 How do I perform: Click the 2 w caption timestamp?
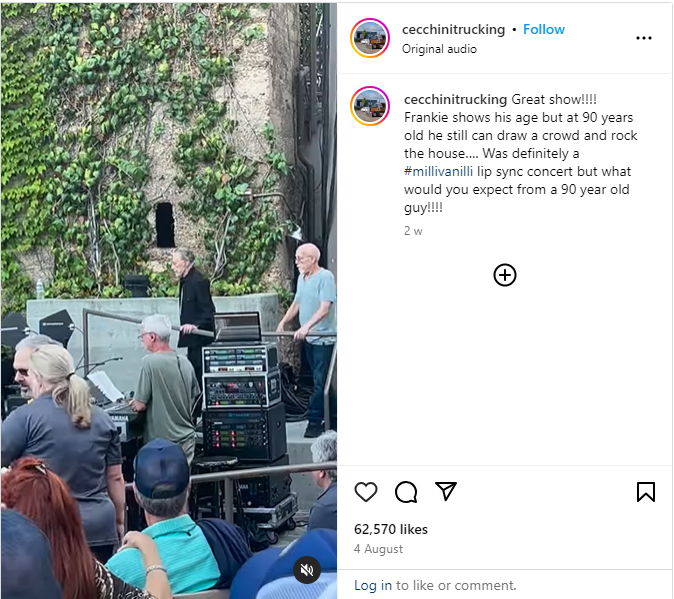pos(413,231)
